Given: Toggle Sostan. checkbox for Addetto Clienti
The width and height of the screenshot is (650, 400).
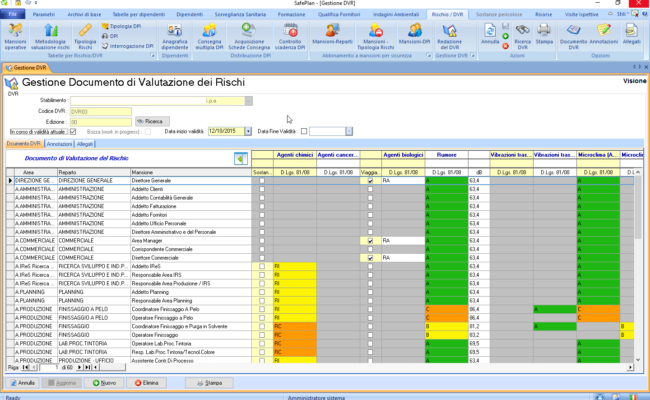Looking at the screenshot, I should pos(262,189).
